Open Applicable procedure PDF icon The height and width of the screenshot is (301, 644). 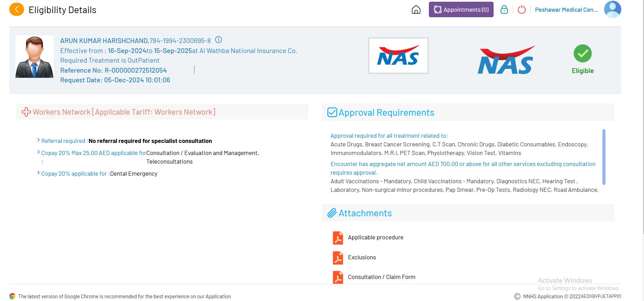point(338,238)
